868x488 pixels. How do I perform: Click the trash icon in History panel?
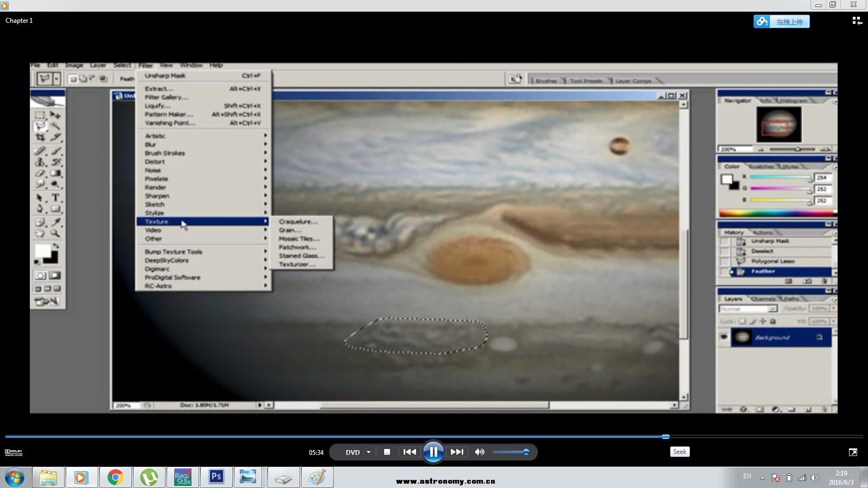pos(824,281)
